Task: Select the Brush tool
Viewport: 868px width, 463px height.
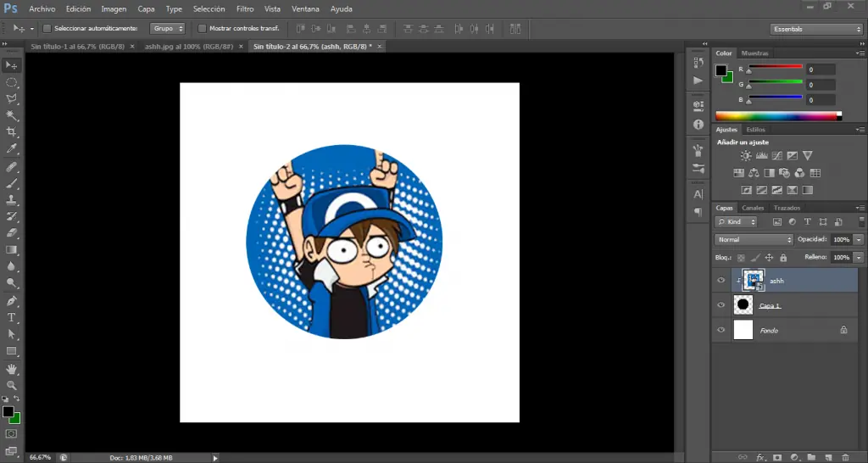Action: point(12,183)
